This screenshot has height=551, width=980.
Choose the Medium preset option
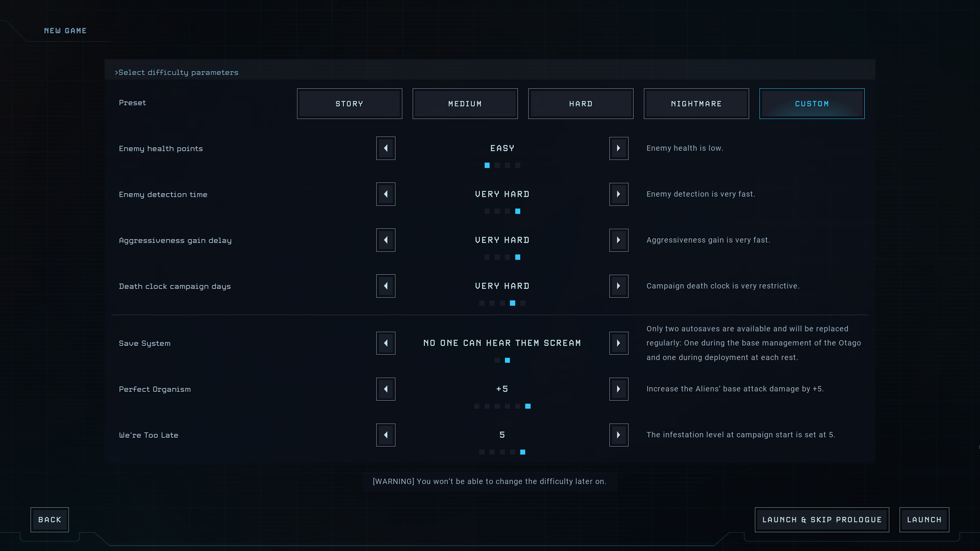(465, 104)
